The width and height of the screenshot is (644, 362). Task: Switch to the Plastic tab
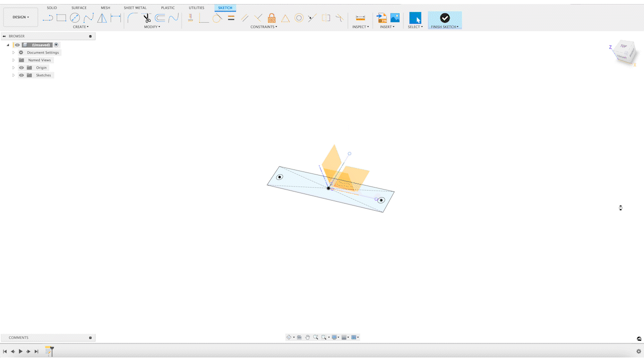168,8
